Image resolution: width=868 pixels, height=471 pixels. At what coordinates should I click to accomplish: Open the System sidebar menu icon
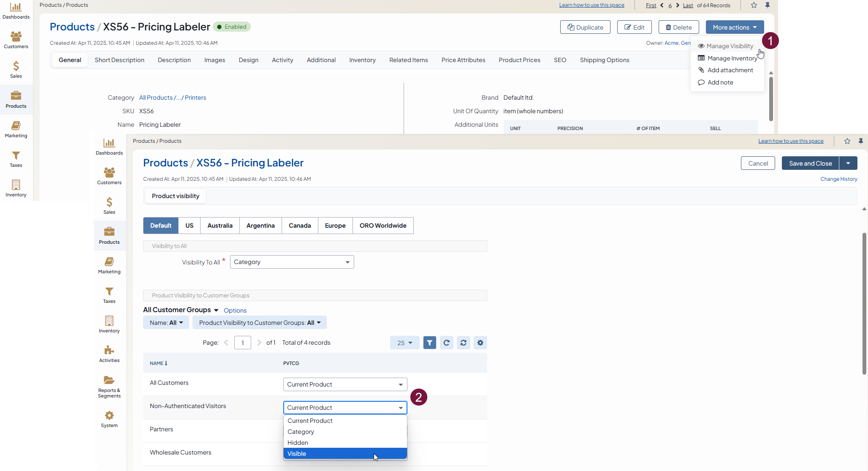click(x=109, y=419)
